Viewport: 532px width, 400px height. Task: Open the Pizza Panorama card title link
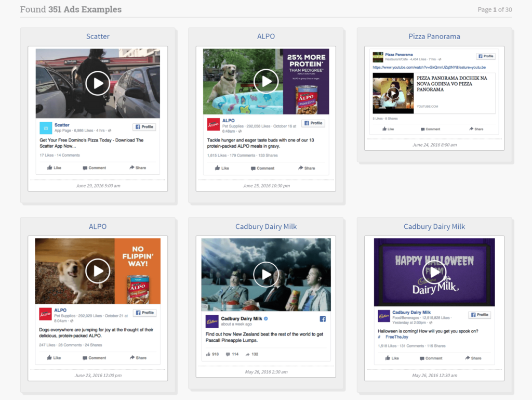point(434,36)
